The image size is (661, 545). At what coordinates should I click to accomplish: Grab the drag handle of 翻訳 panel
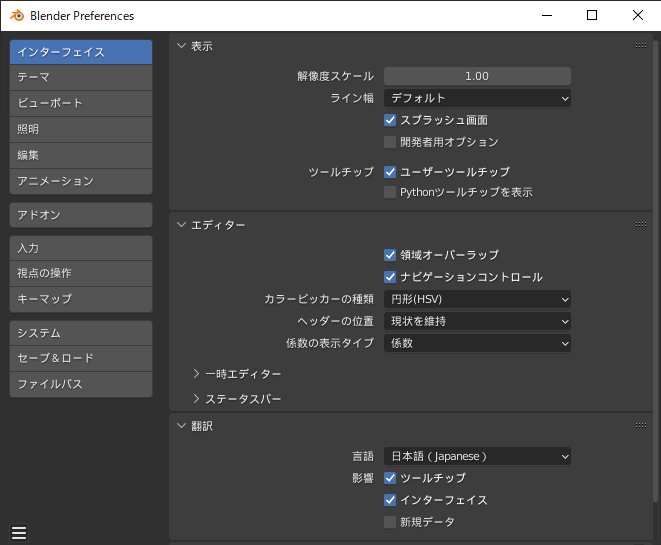[640, 426]
